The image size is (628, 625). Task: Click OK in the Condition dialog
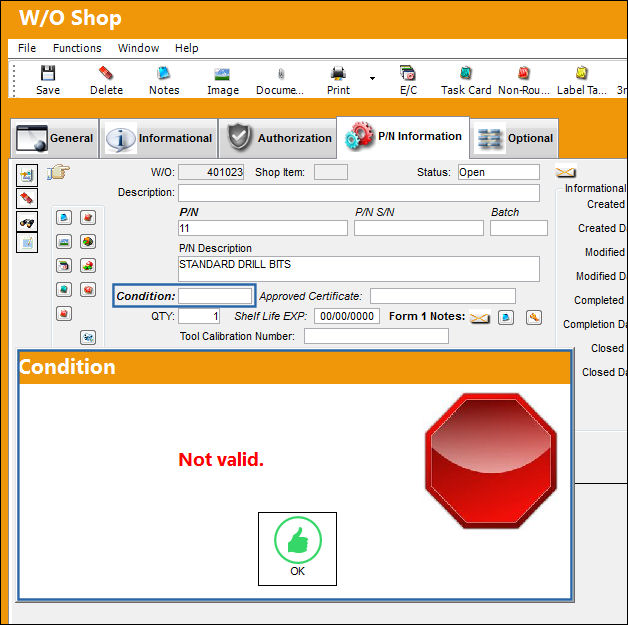click(x=297, y=549)
